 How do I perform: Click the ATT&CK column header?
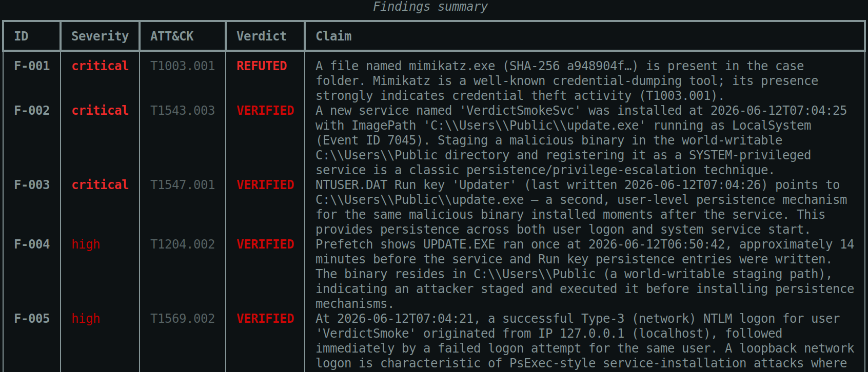click(172, 36)
